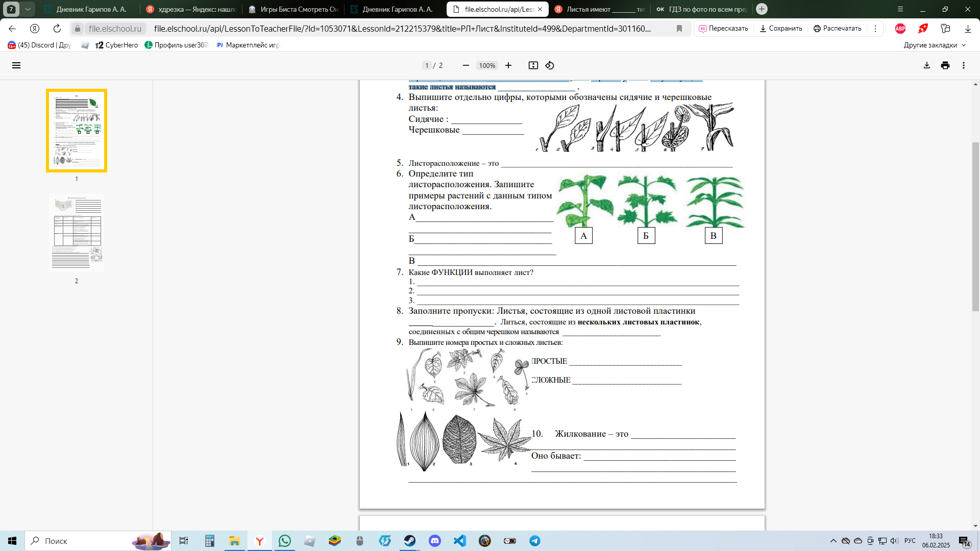Expand 'Другие закладки' bookmarks folder
980x551 pixels.
(x=935, y=45)
